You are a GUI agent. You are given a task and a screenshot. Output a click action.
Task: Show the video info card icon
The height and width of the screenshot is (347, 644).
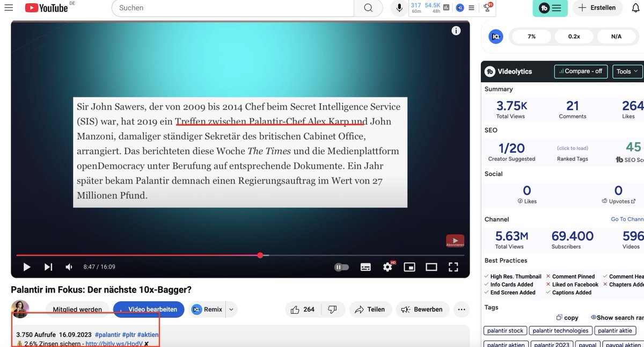pyautogui.click(x=456, y=31)
